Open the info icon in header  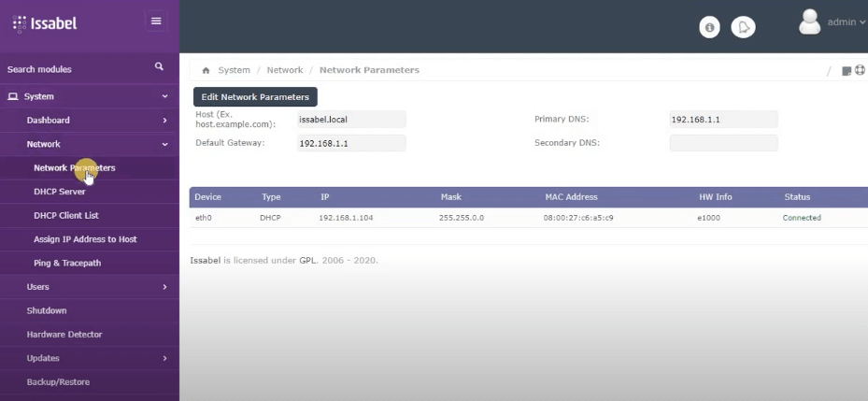point(709,28)
